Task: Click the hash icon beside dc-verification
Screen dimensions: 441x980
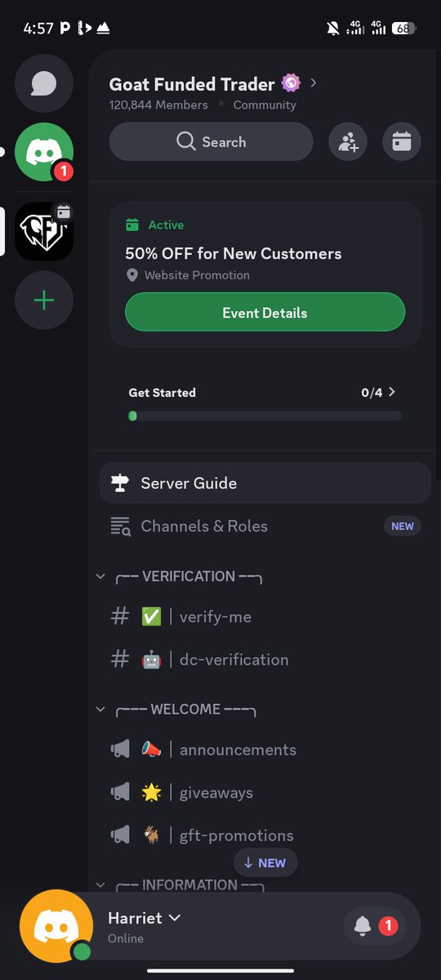Action: [x=120, y=659]
